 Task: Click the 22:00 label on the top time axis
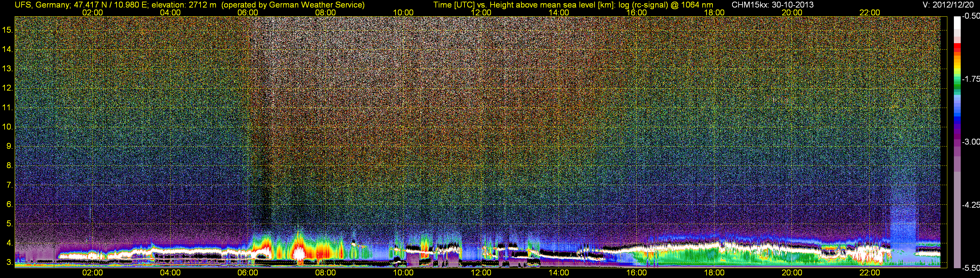click(x=870, y=12)
